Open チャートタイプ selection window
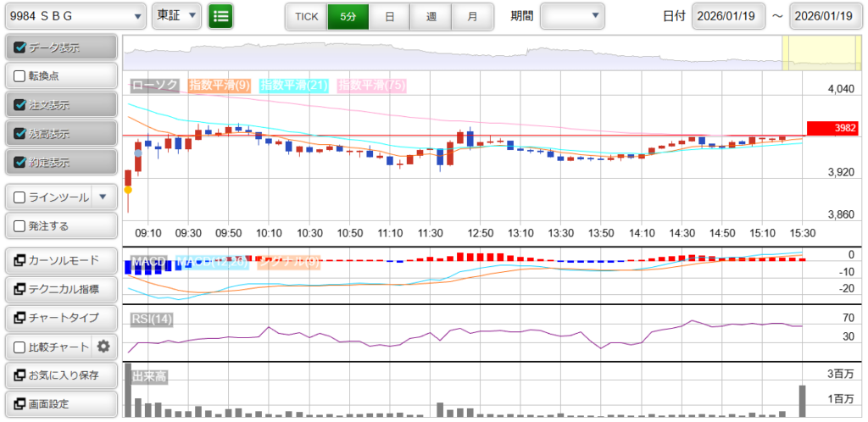Image resolution: width=868 pixels, height=422 pixels. (x=59, y=318)
